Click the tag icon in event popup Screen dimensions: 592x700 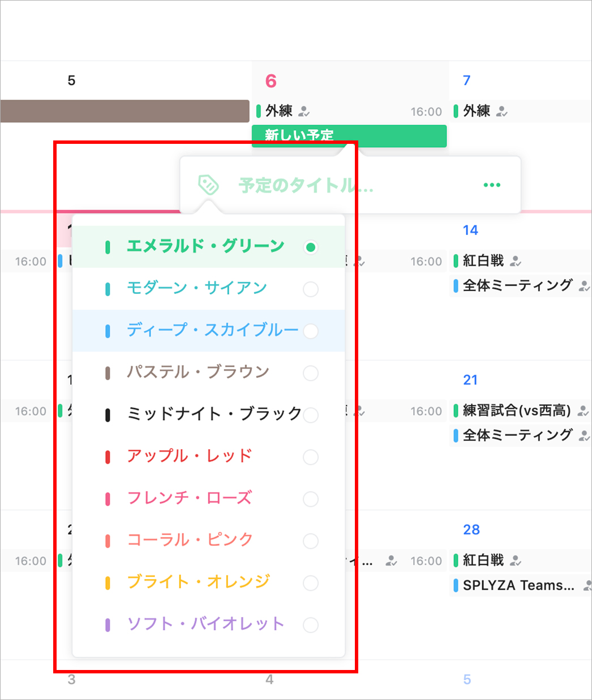tap(208, 185)
